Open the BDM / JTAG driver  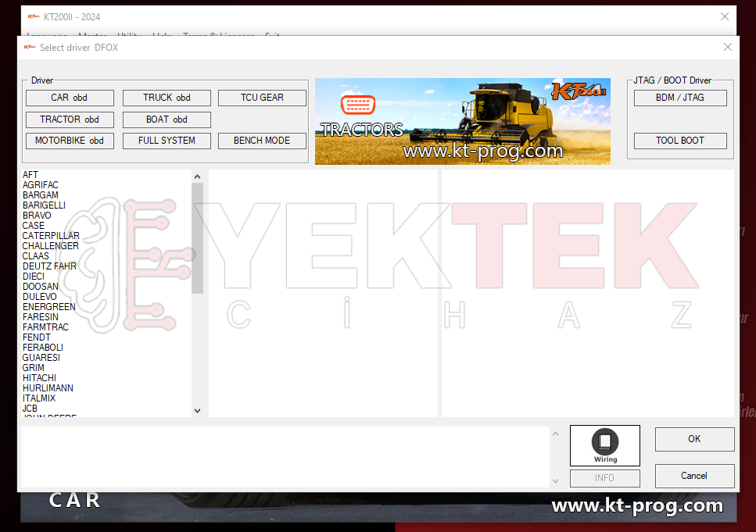(680, 98)
